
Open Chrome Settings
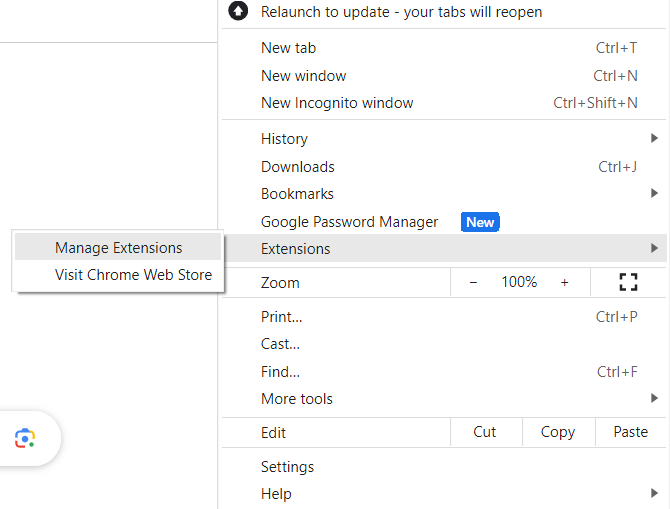(287, 467)
